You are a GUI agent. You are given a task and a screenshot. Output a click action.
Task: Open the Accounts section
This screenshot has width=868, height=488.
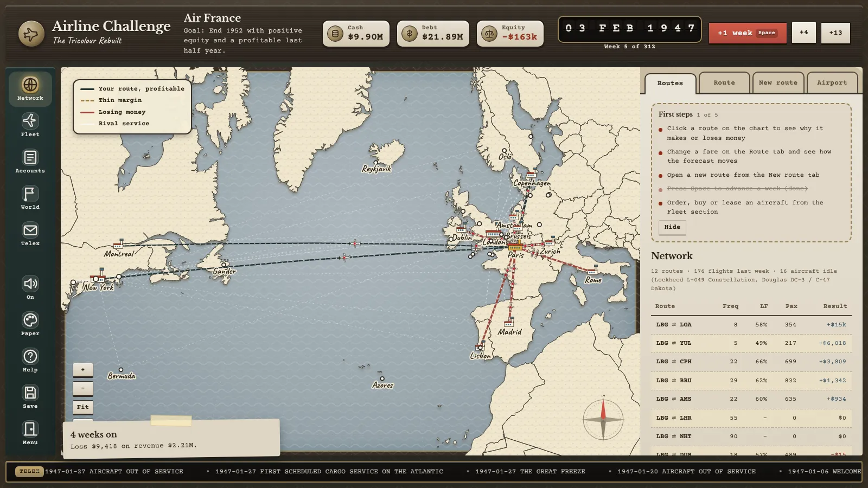coord(30,161)
